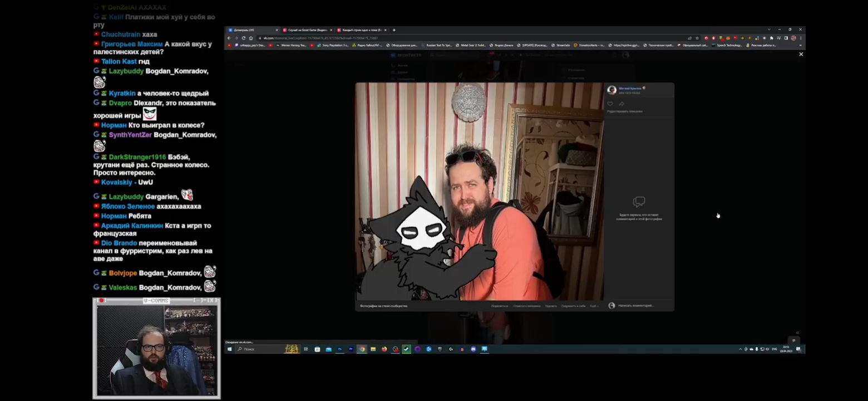Click Удалить below the photo
868x401 pixels.
[551, 306]
